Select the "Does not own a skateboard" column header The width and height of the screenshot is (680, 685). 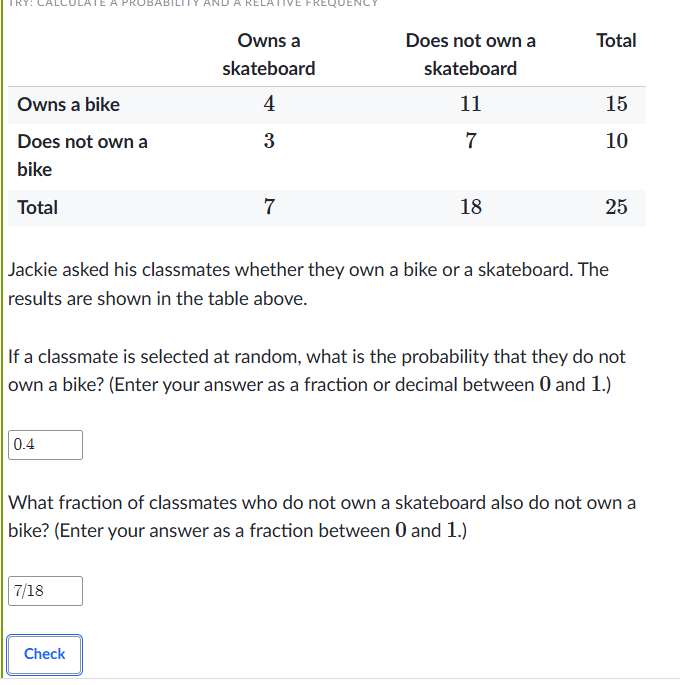pos(470,55)
